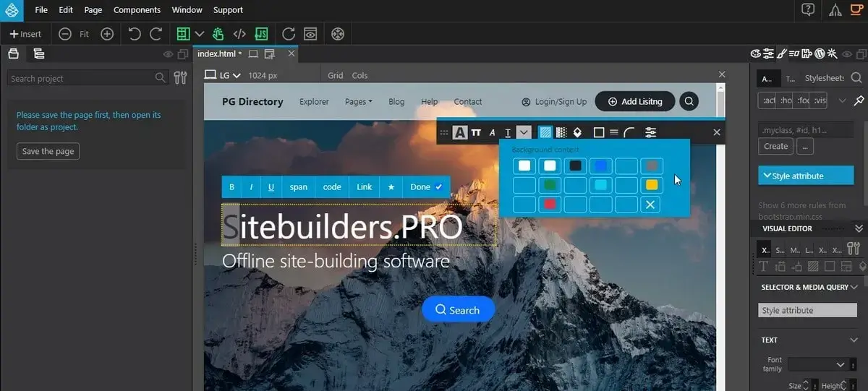Open the project tools wrench icon
868x391 pixels.
(181, 77)
